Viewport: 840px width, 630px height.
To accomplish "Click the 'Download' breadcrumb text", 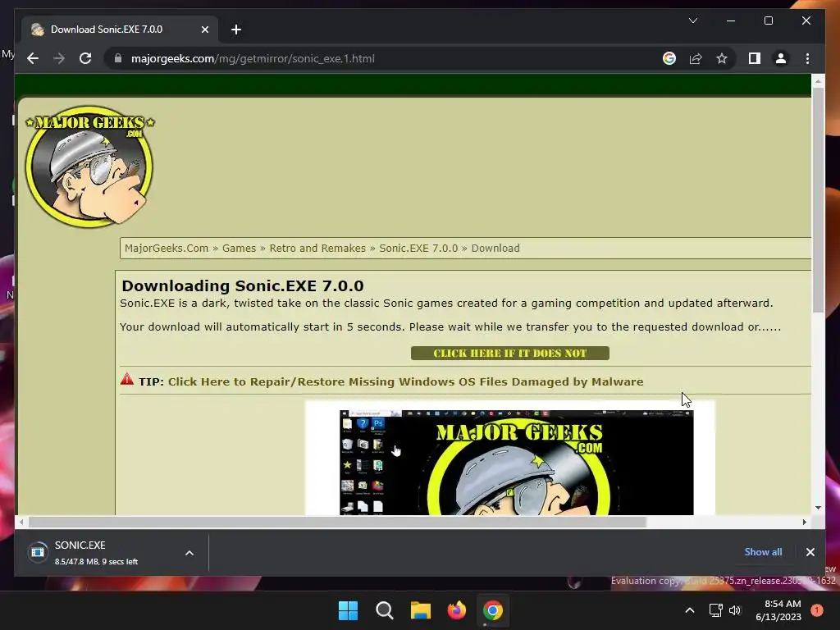I will [495, 248].
